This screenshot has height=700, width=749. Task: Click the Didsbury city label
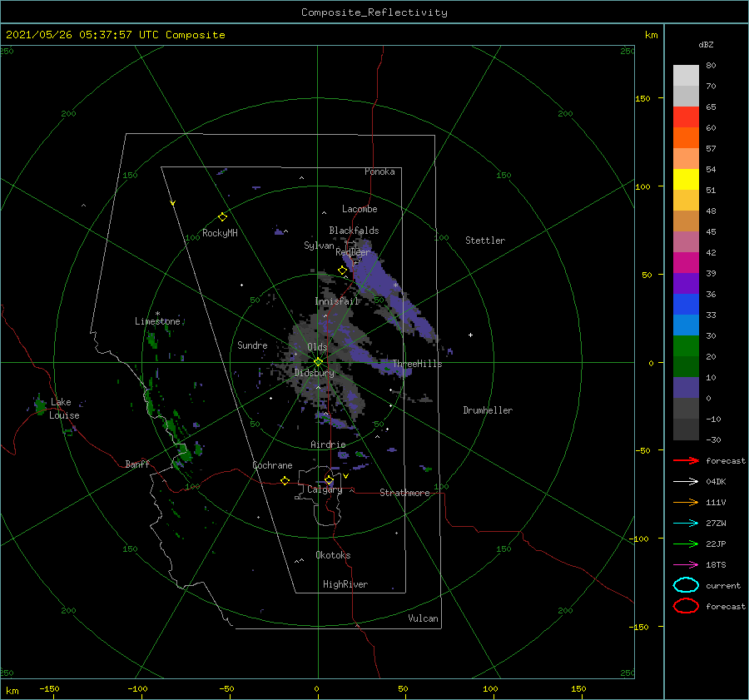point(315,373)
